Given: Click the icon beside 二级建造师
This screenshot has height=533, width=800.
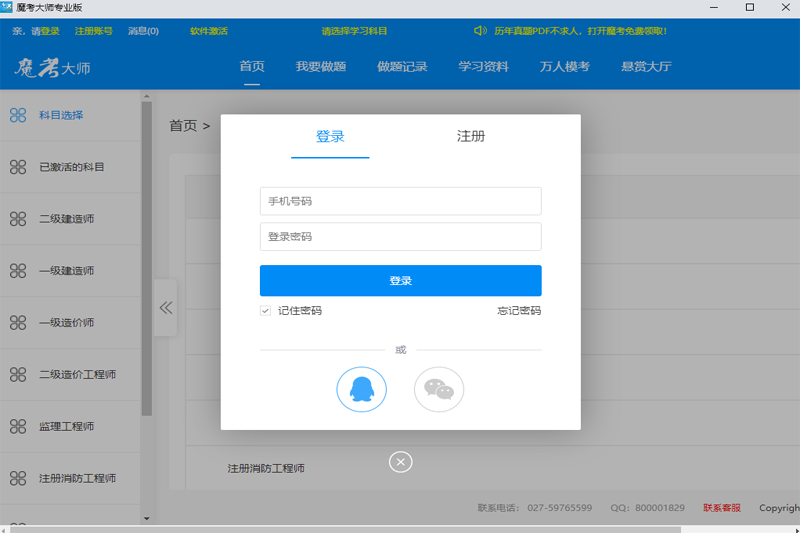Looking at the screenshot, I should (18, 219).
